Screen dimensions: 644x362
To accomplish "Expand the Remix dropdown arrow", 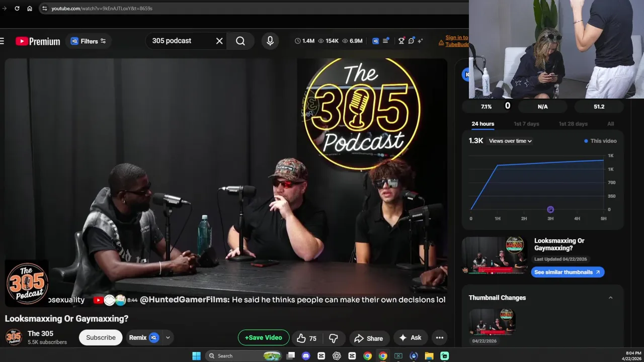I will coord(168,338).
